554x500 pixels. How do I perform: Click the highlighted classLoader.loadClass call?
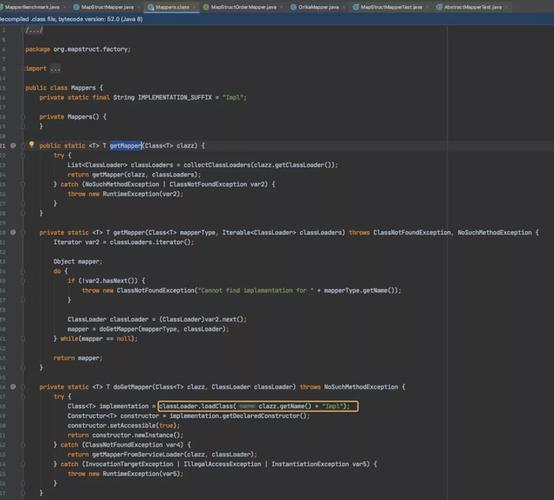[258, 406]
